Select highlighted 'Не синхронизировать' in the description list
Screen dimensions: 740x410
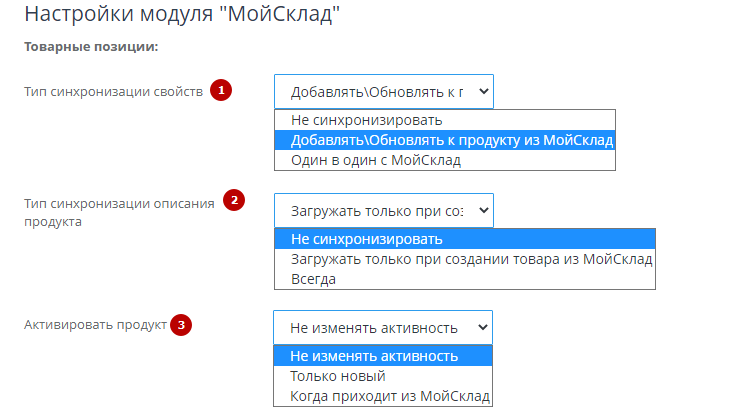[465, 239]
